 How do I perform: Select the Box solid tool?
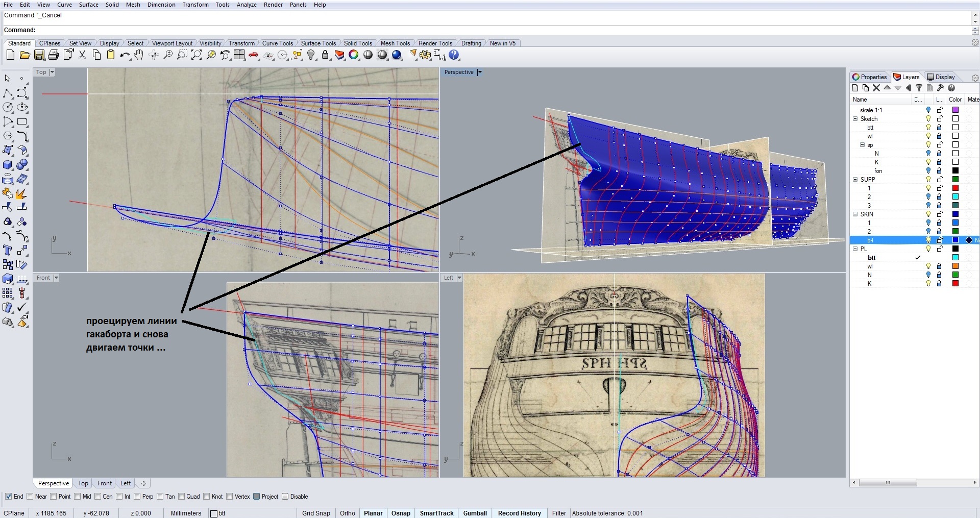[x=8, y=165]
